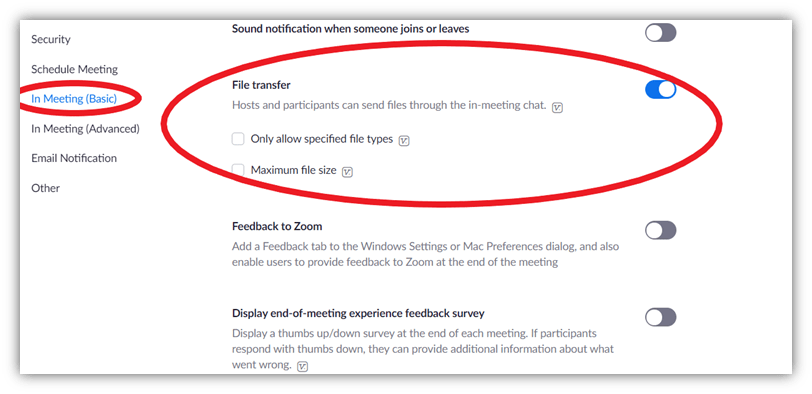Check Only allow specified file types
Image resolution: width=812 pixels, height=394 pixels.
[x=238, y=139]
